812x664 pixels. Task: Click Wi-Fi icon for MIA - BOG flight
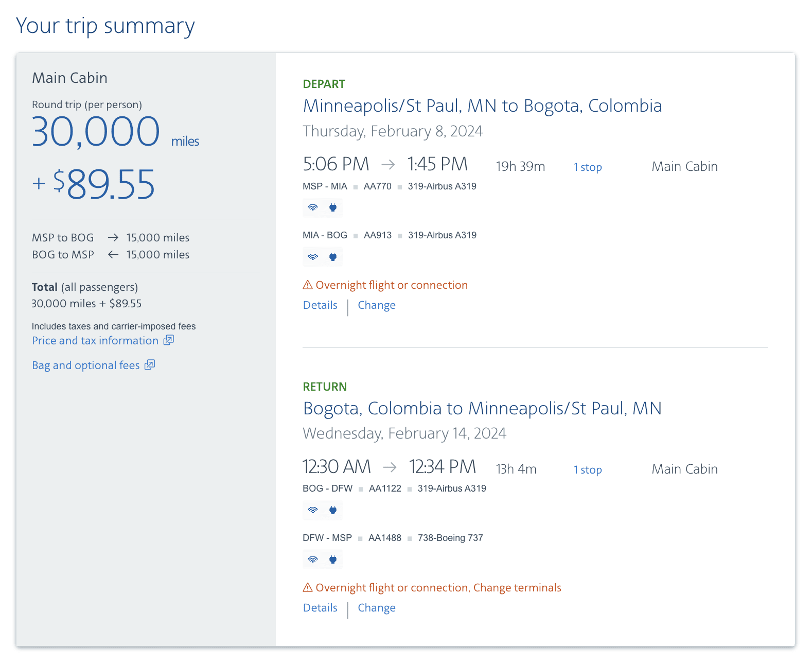(313, 257)
